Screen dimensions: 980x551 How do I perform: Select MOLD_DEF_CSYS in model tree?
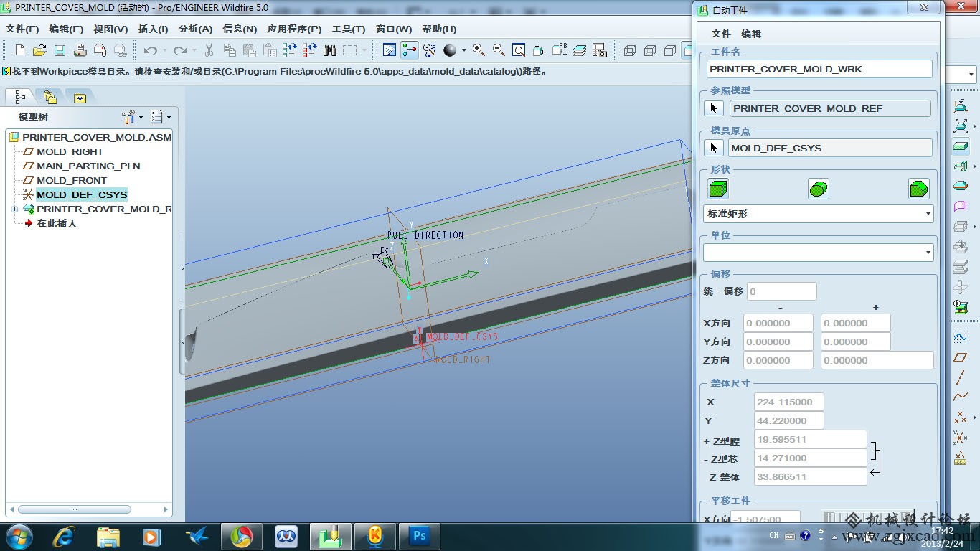[x=82, y=194]
